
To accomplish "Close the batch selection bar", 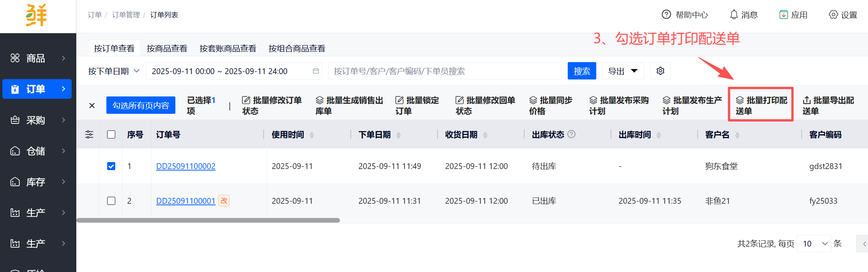I will pyautogui.click(x=92, y=106).
